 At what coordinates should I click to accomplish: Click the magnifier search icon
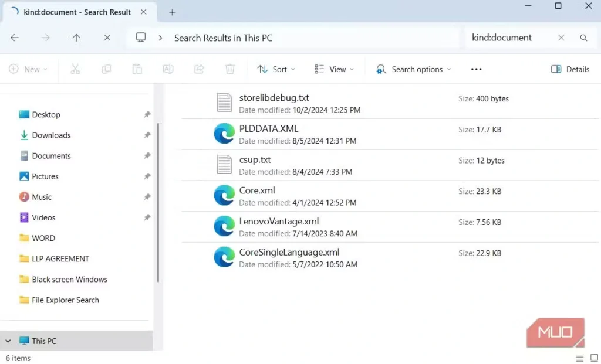point(583,38)
